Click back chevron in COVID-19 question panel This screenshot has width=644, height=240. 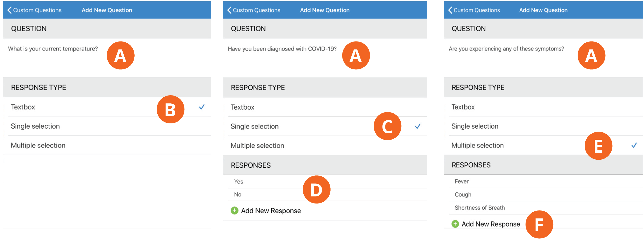point(229,10)
